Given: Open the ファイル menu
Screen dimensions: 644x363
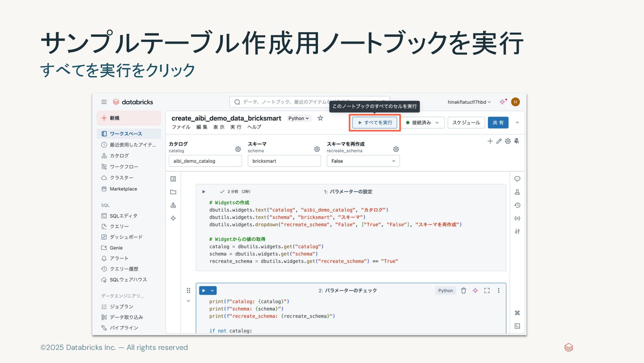Looking at the screenshot, I should pyautogui.click(x=181, y=127).
